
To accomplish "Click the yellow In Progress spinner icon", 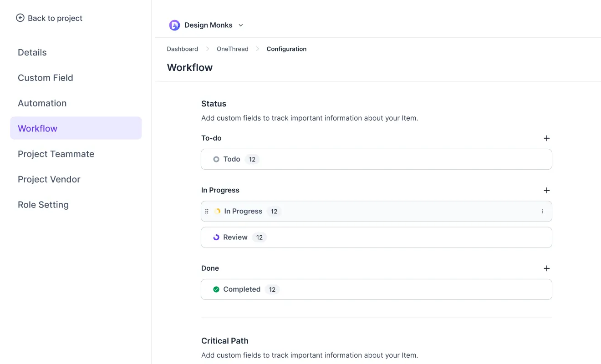I will (x=217, y=212).
